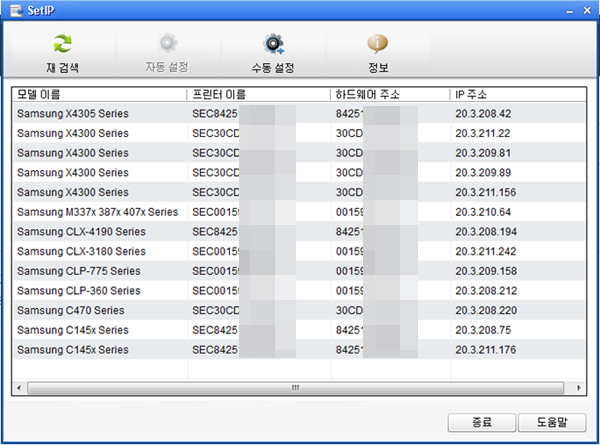Click IP address 20.3.210.64
This screenshot has width=600, height=445.
(483, 212)
